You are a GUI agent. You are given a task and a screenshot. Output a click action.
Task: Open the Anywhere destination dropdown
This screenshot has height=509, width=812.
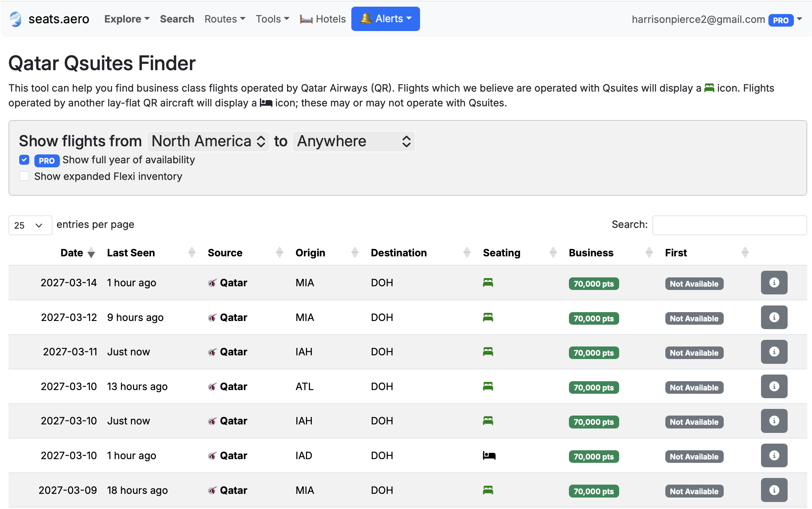354,141
